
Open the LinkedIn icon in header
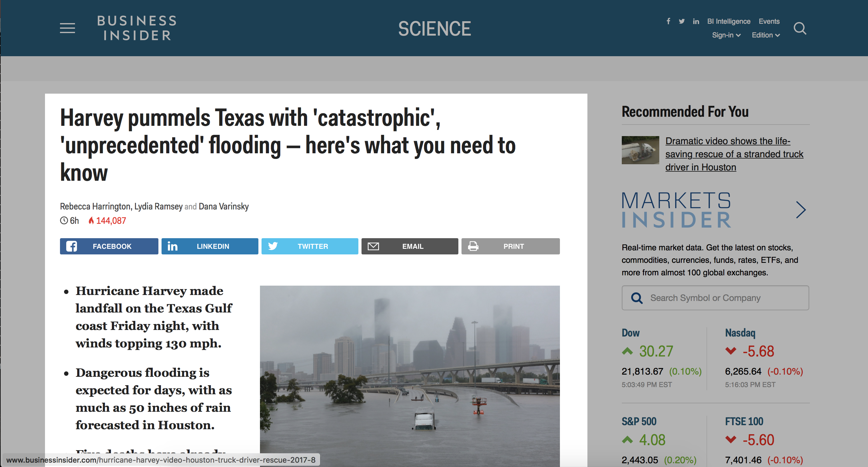(x=696, y=21)
